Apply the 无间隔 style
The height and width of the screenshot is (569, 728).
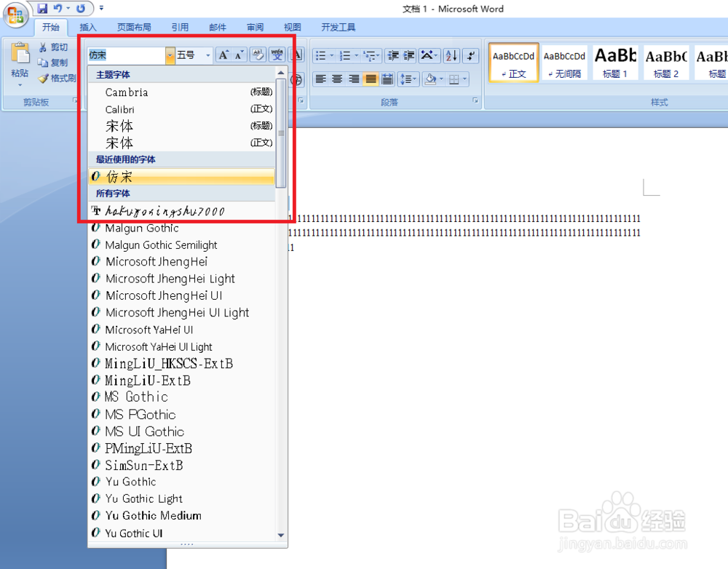(564, 63)
